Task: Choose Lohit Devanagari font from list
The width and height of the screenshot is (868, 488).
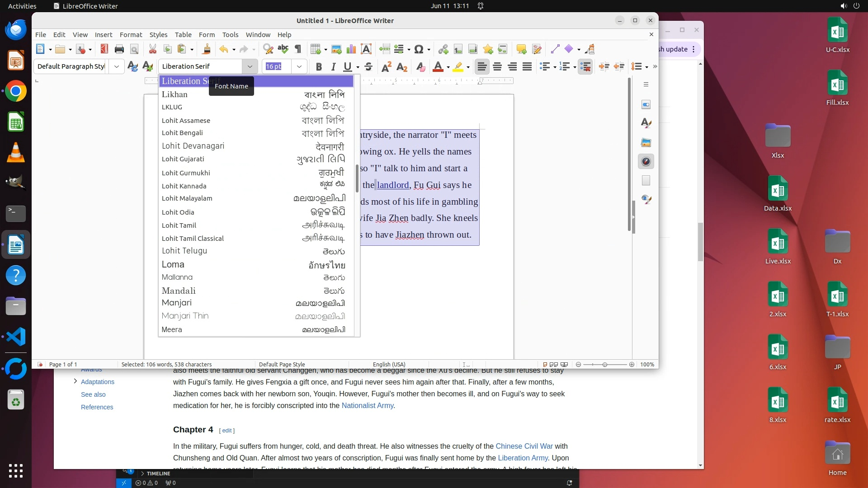Action: pos(193,146)
